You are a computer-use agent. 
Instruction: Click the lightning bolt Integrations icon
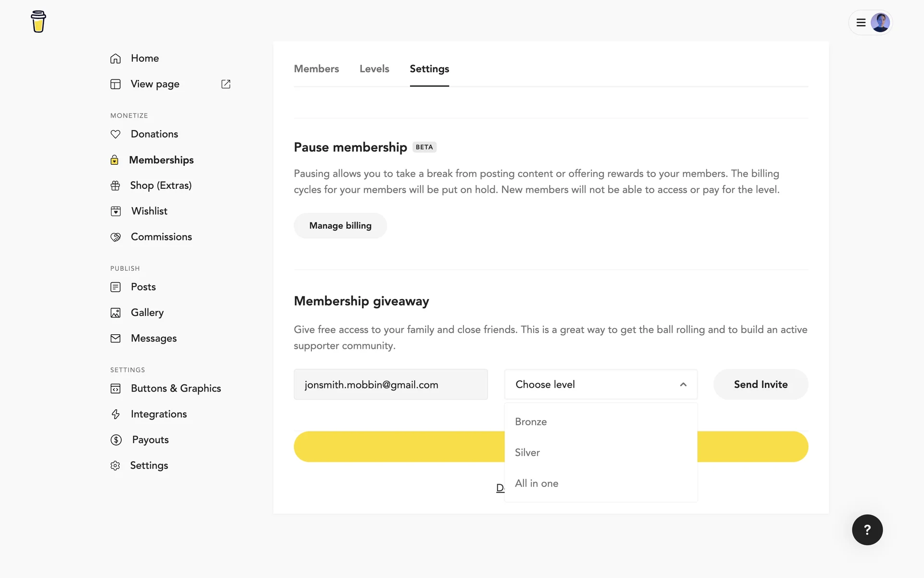point(115,414)
